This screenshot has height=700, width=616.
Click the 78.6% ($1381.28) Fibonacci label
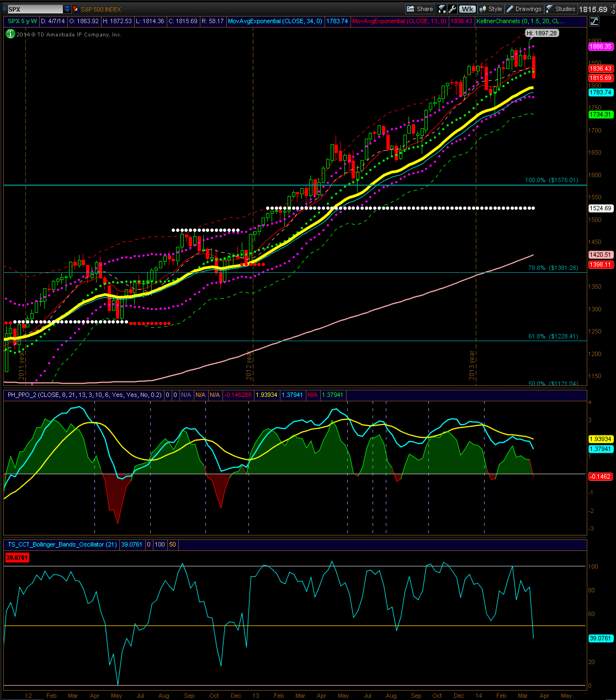(553, 268)
